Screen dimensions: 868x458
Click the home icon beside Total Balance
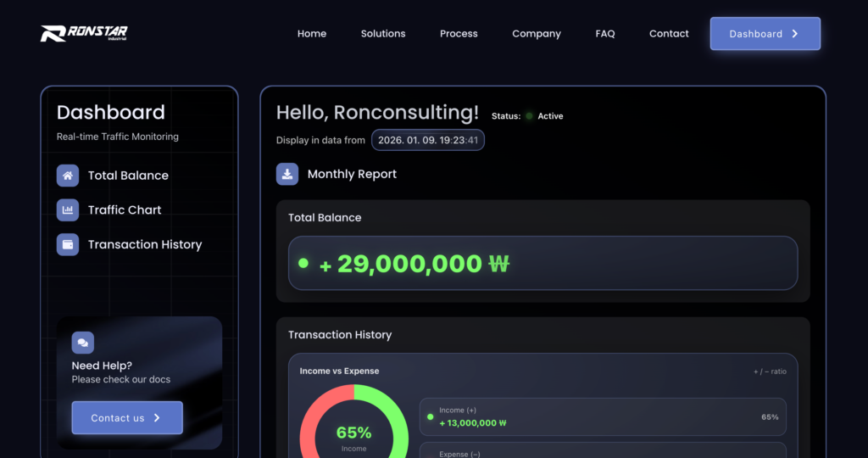68,176
